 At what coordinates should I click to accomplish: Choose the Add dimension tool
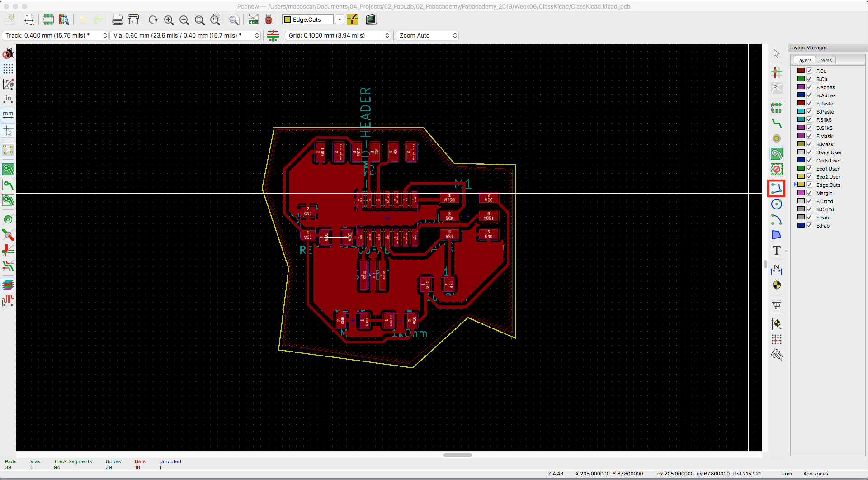click(x=776, y=270)
